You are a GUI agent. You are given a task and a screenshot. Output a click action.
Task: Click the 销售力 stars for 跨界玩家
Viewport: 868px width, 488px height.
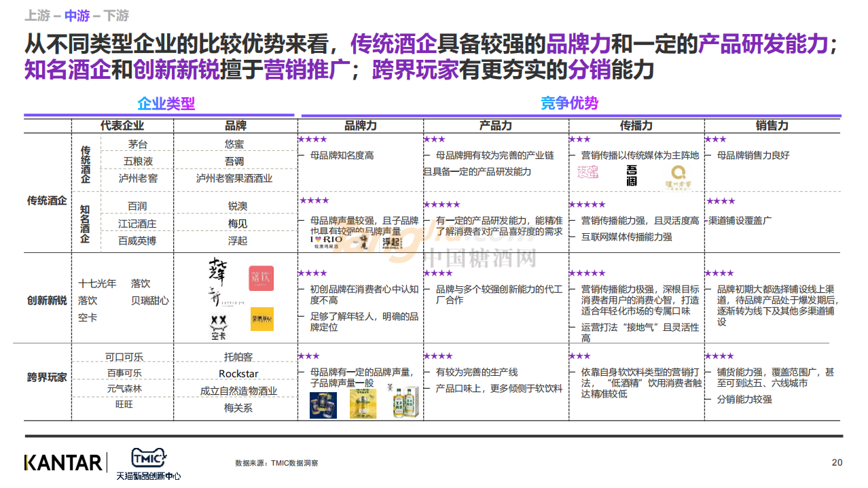pos(720,356)
